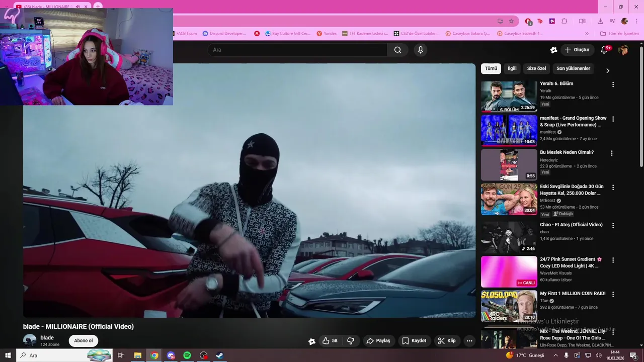Select the Size özel filter chip
The height and width of the screenshot is (362, 644).
[536, 68]
